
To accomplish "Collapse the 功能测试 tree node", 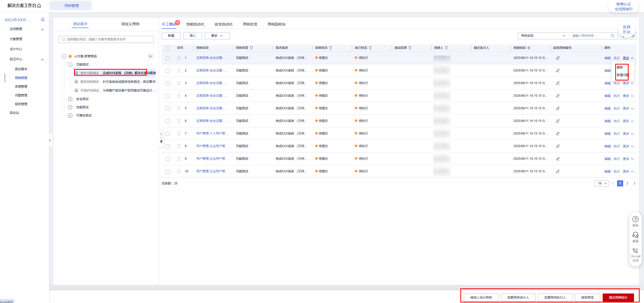I will coord(70,65).
